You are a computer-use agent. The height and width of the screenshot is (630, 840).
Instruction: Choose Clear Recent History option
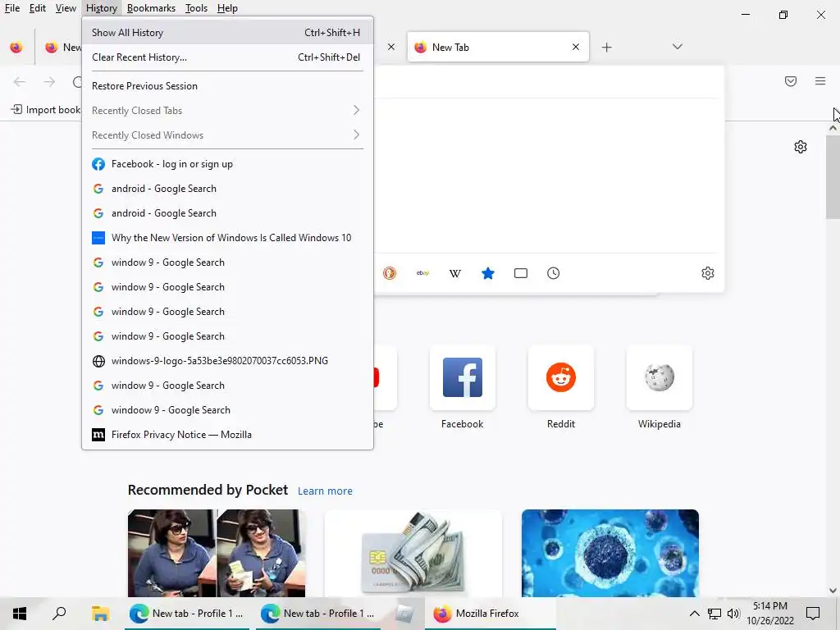click(227, 57)
